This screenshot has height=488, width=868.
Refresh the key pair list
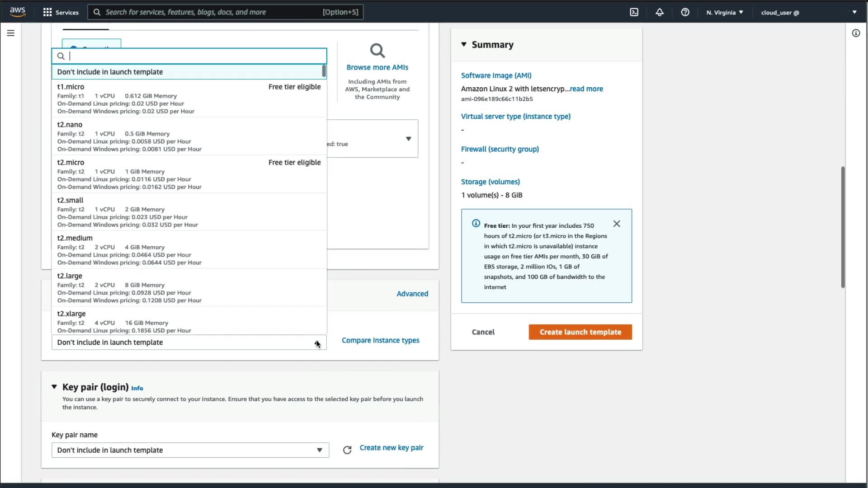coord(347,450)
